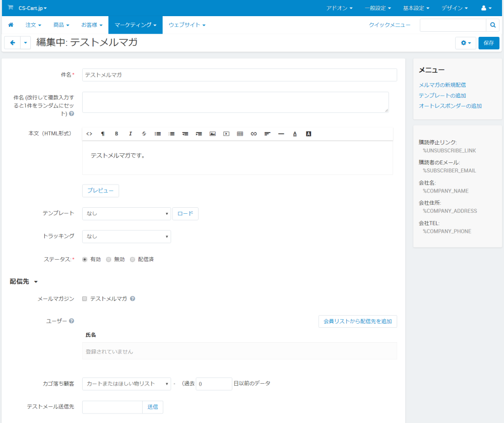Screen dimensions: 504x423
Task: Open the テンプレート dropdown
Action: (127, 213)
